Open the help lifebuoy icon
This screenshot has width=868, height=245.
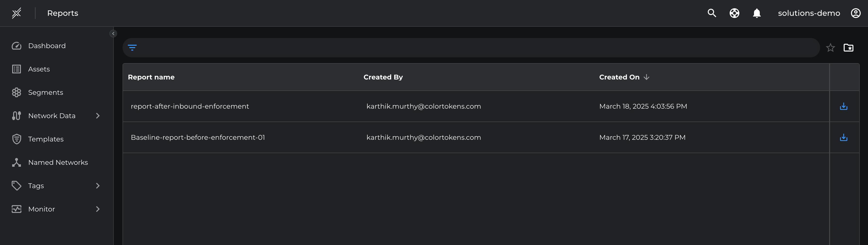pyautogui.click(x=734, y=13)
